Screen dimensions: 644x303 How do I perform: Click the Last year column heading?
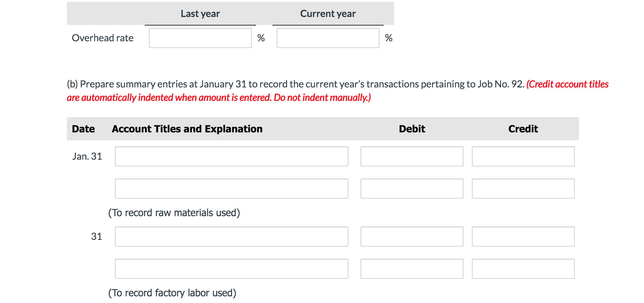pos(200,13)
